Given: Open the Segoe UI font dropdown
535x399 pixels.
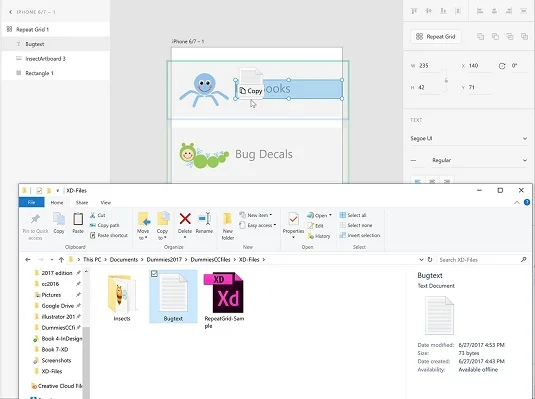Looking at the screenshot, I should click(469, 138).
